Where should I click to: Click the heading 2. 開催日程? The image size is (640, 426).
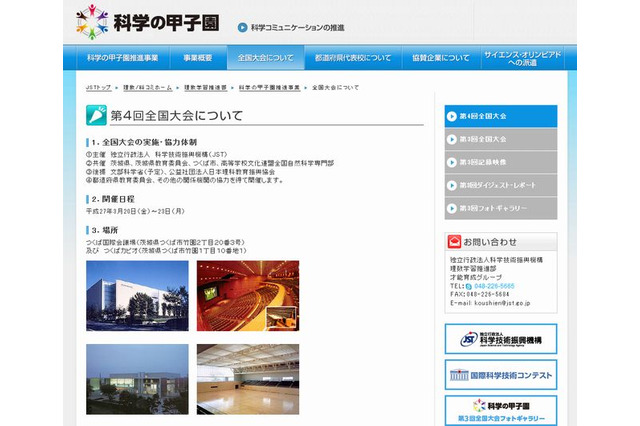tap(113, 199)
